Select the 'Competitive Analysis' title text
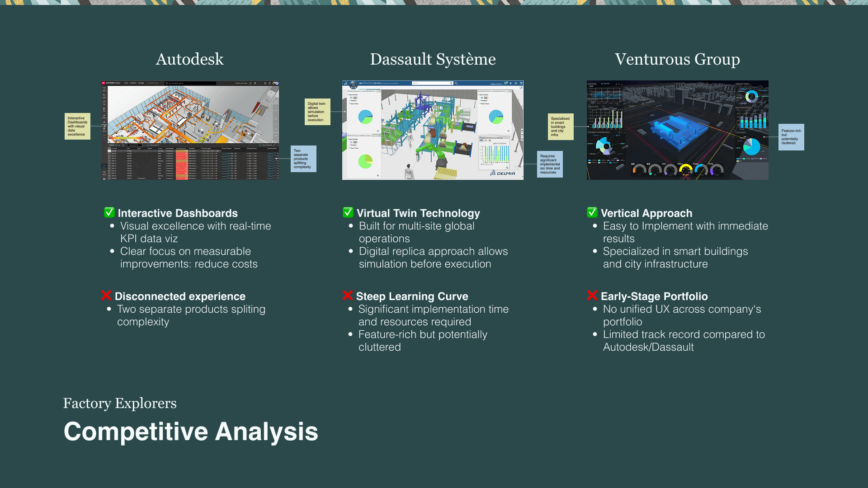Viewport: 868px width, 488px height. 191,432
